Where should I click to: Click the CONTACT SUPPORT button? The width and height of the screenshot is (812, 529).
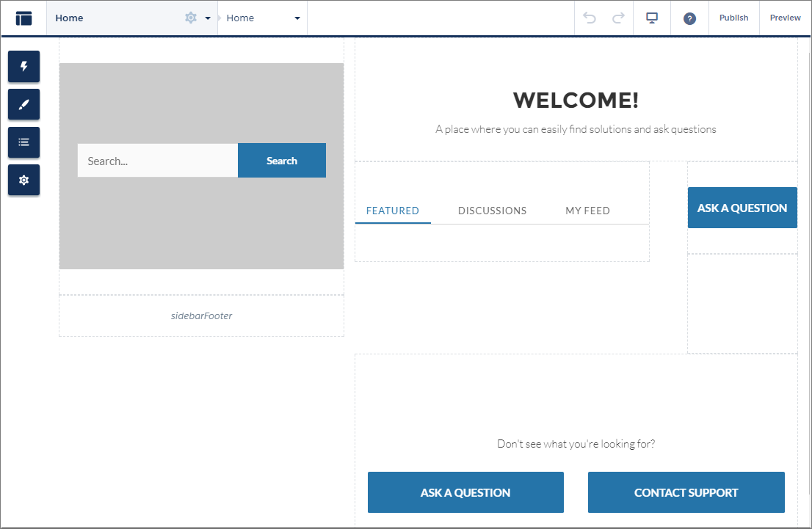click(x=686, y=492)
